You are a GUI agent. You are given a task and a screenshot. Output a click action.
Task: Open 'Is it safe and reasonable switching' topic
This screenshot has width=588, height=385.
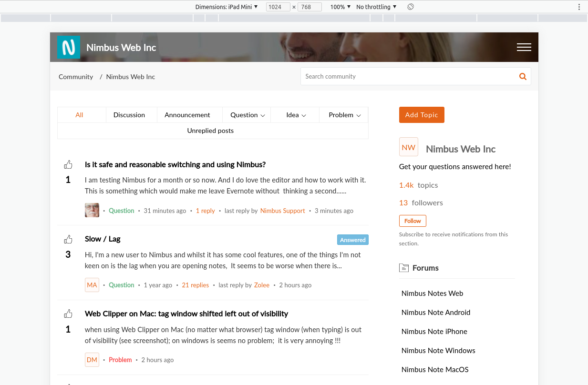175,164
